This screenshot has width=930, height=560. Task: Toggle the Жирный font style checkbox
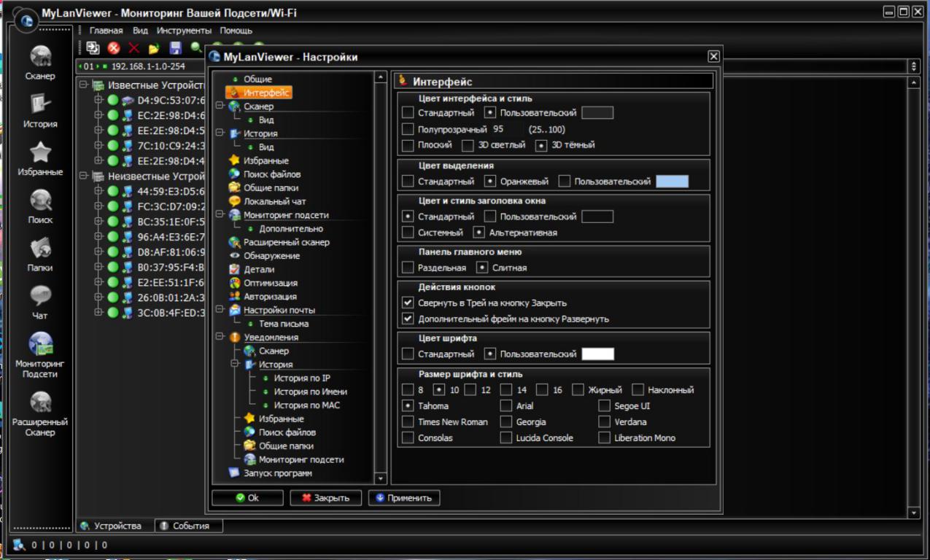[578, 390]
